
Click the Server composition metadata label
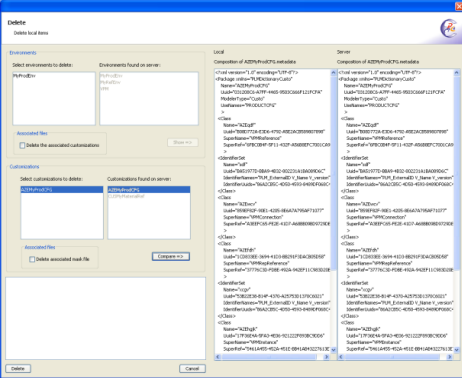point(378,62)
